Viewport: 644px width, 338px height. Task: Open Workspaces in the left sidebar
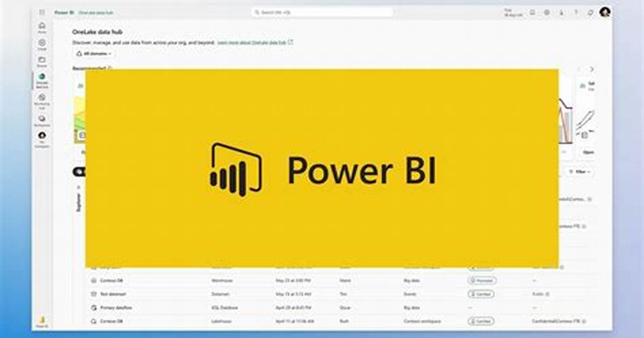coord(42,121)
